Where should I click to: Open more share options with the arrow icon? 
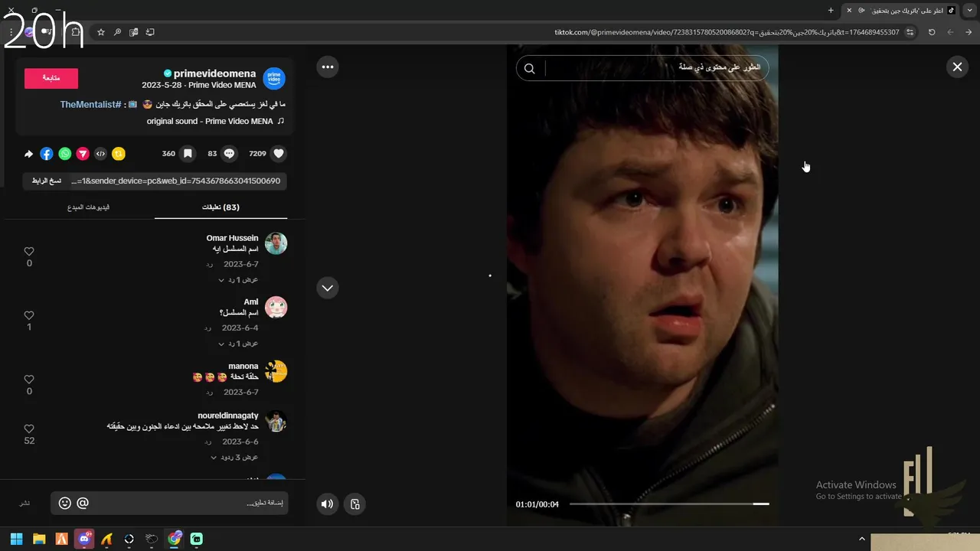(29, 154)
